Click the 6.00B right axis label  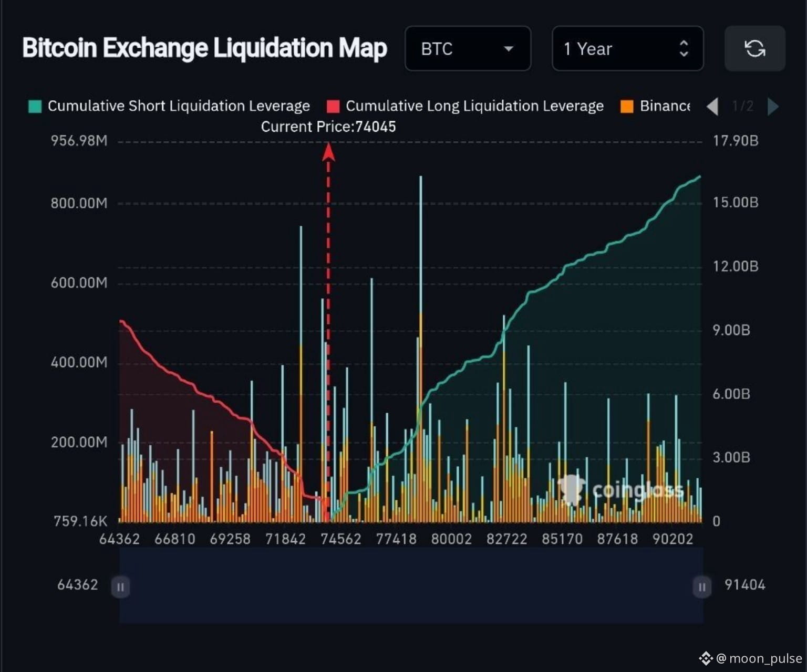click(731, 394)
